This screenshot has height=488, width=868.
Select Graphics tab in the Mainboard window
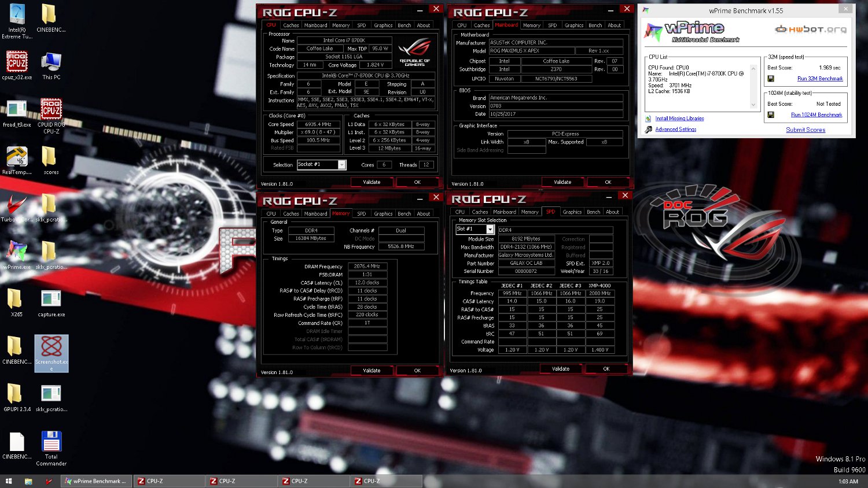coord(574,25)
